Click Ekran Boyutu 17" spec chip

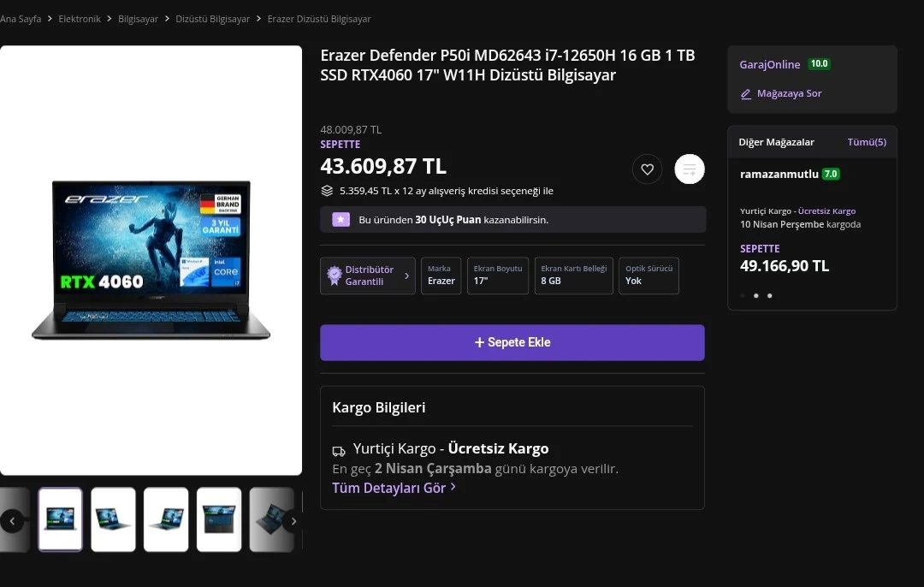498,276
